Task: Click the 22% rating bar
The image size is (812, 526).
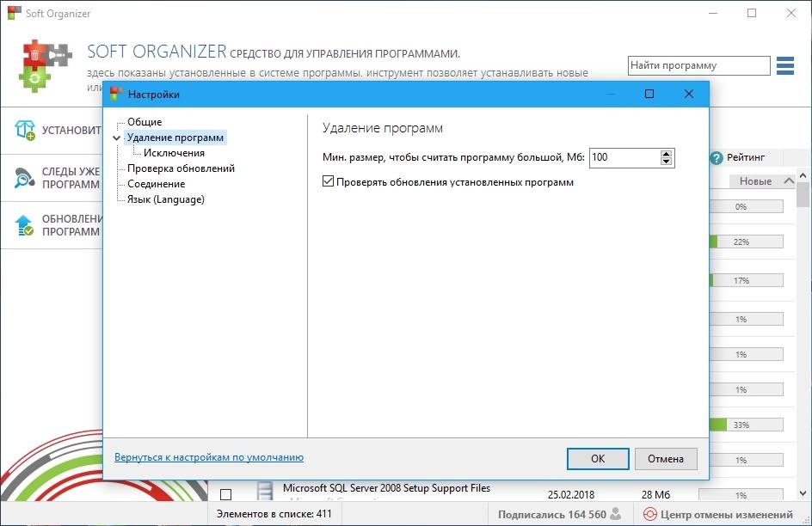Action: [x=747, y=242]
